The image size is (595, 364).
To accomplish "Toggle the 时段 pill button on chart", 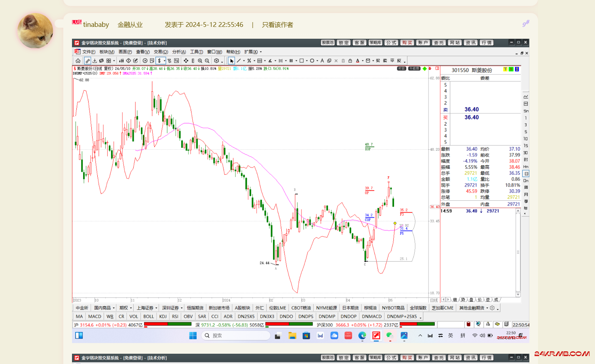I will tap(402, 69).
